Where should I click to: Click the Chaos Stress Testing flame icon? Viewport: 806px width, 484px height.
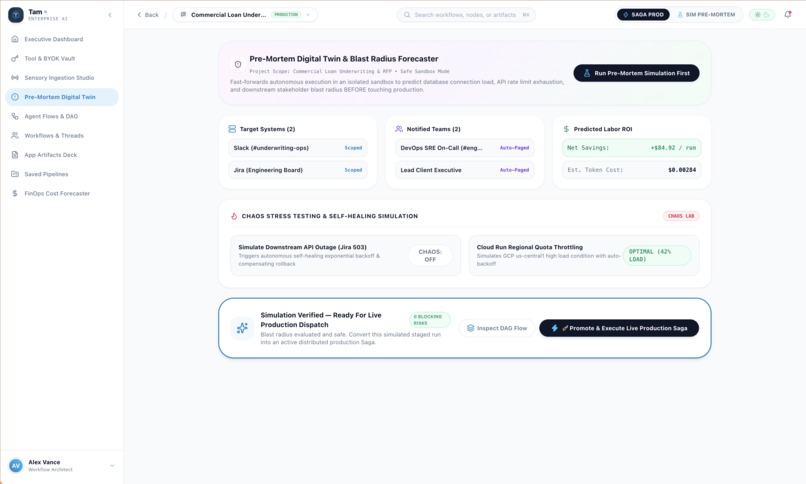[234, 216]
